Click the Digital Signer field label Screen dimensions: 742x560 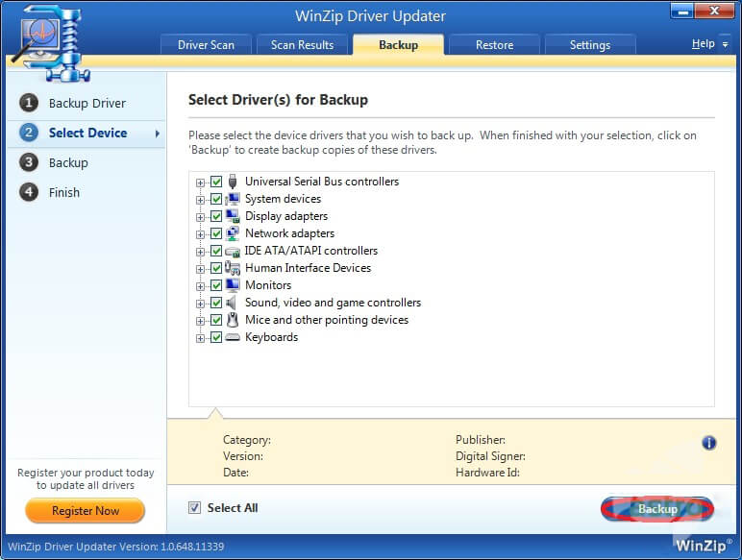(490, 456)
